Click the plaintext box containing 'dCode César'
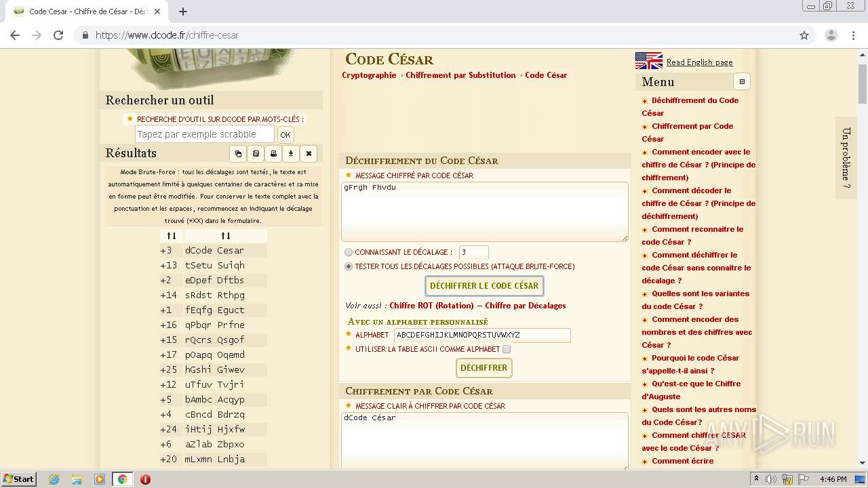The width and height of the screenshot is (868, 488). 484,441
